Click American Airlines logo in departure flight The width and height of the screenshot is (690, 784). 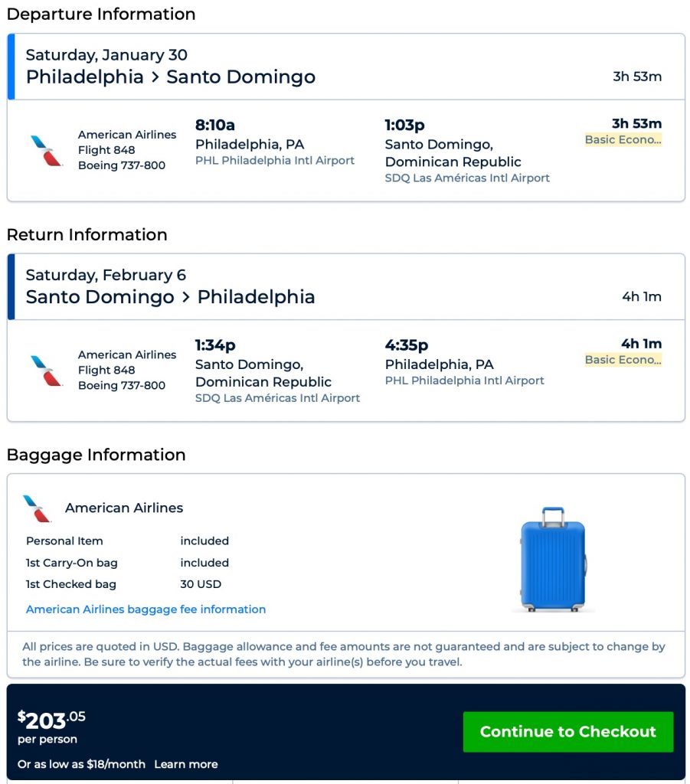click(x=47, y=150)
